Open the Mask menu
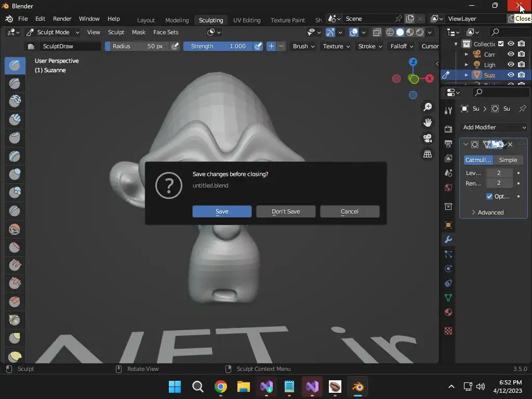532x399 pixels. pyautogui.click(x=138, y=32)
